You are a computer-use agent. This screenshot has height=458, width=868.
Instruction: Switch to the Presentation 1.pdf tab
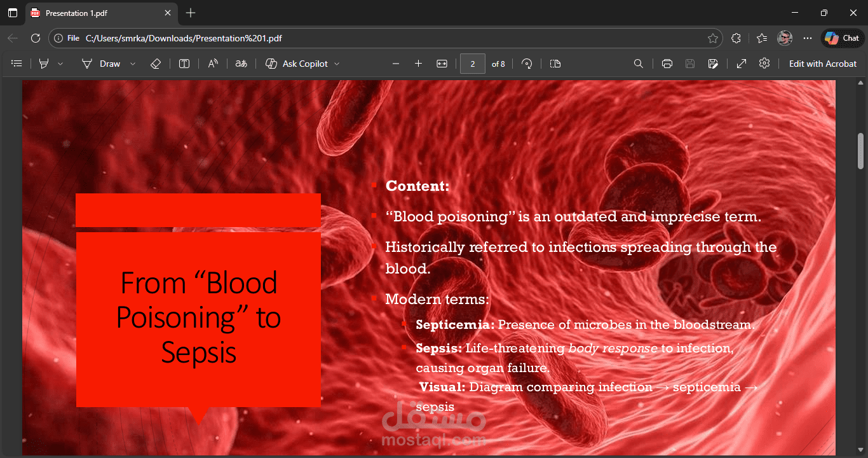[x=101, y=13]
